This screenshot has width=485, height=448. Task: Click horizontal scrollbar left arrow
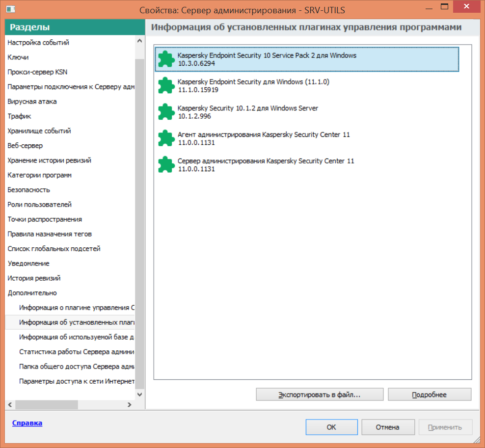[10, 405]
